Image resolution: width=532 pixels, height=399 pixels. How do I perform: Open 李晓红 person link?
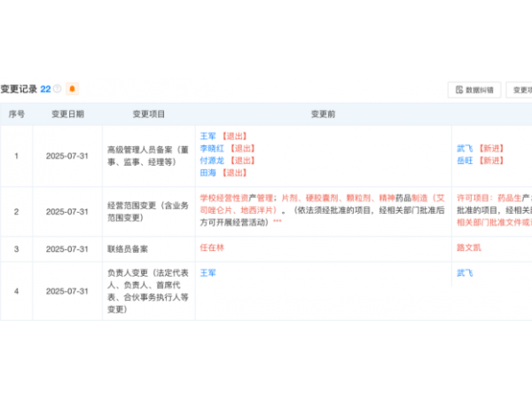(x=212, y=148)
